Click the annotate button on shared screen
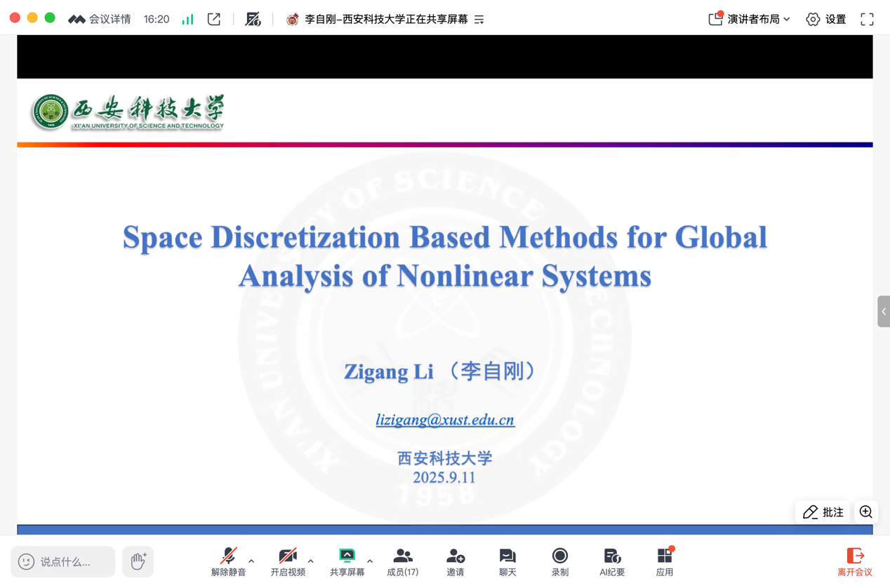 coord(823,512)
